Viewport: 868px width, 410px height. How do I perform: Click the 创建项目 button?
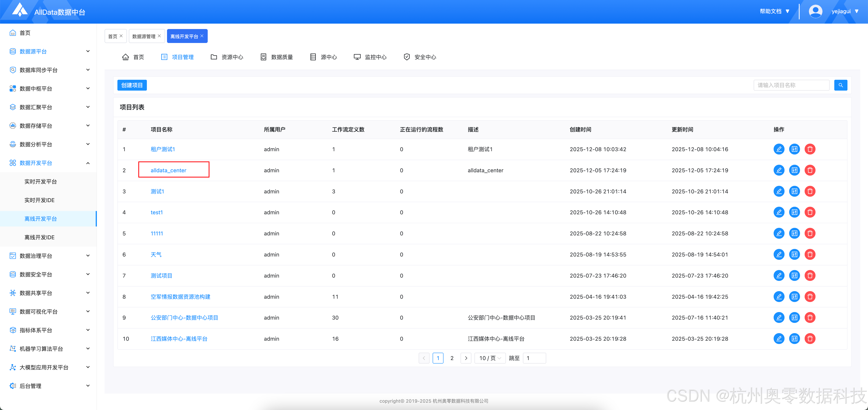pyautogui.click(x=132, y=85)
